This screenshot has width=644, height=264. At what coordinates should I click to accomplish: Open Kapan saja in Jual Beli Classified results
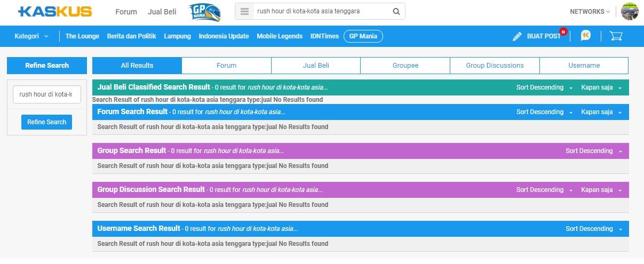[601, 87]
